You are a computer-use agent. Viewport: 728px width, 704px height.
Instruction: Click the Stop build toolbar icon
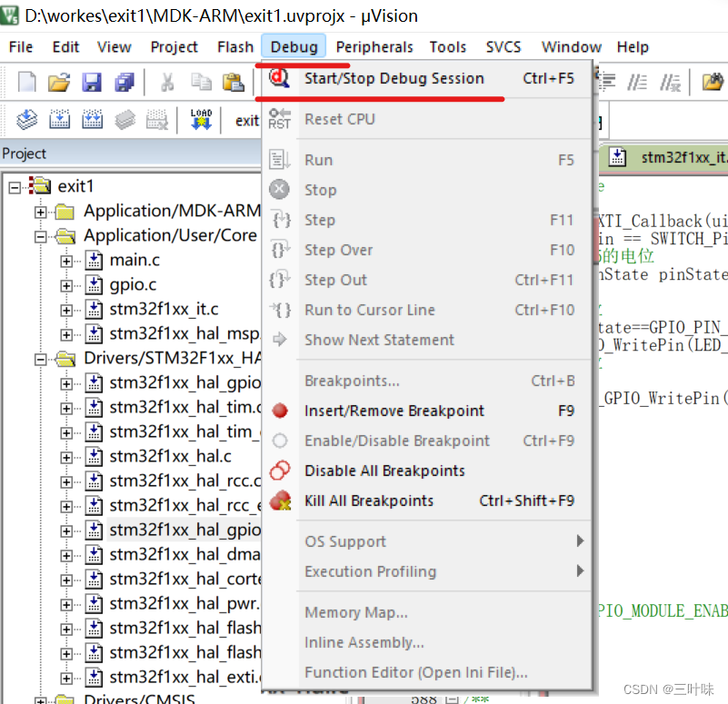(x=157, y=120)
